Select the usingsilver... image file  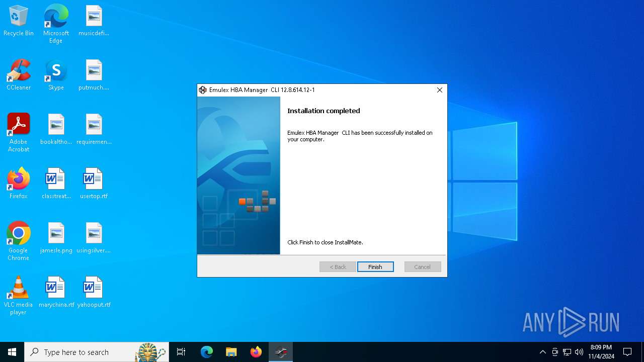point(94,238)
